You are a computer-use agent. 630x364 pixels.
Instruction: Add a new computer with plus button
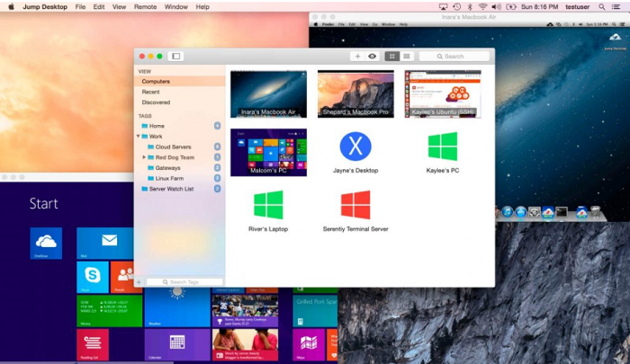click(x=357, y=57)
